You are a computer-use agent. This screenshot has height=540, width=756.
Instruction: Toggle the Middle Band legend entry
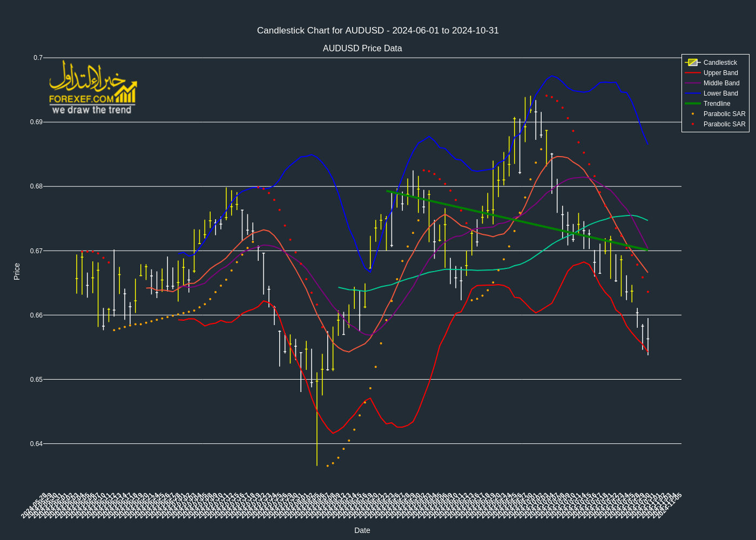pyautogui.click(x=715, y=83)
